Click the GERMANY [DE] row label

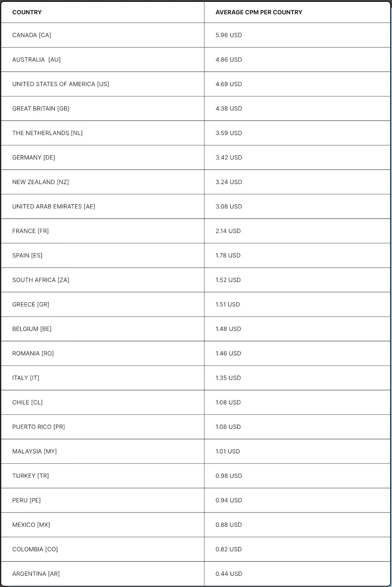34,158
